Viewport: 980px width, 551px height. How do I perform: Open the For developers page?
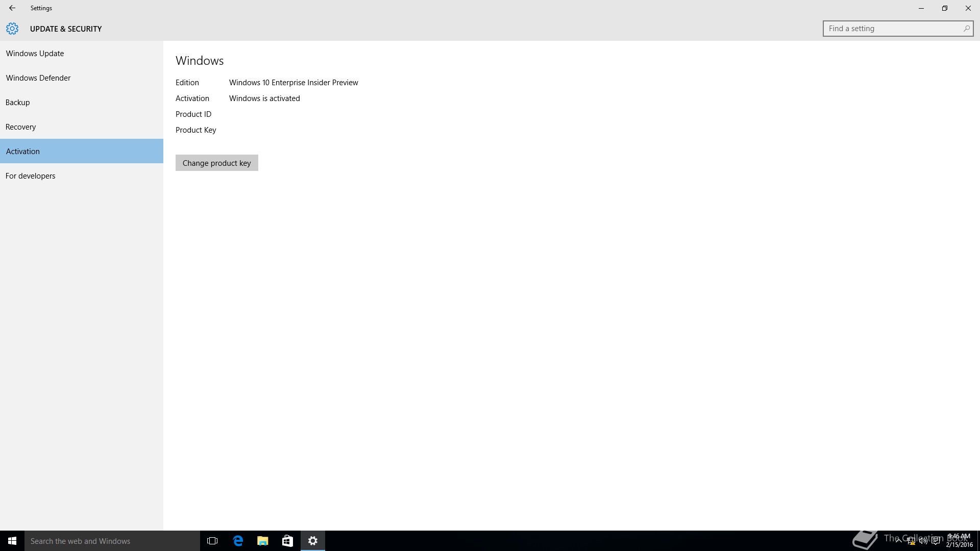[31, 176]
